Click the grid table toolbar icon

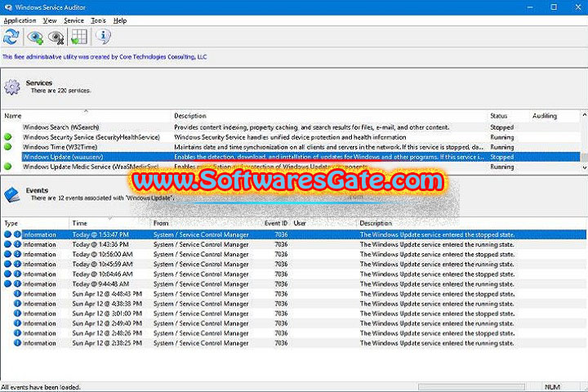(x=79, y=37)
